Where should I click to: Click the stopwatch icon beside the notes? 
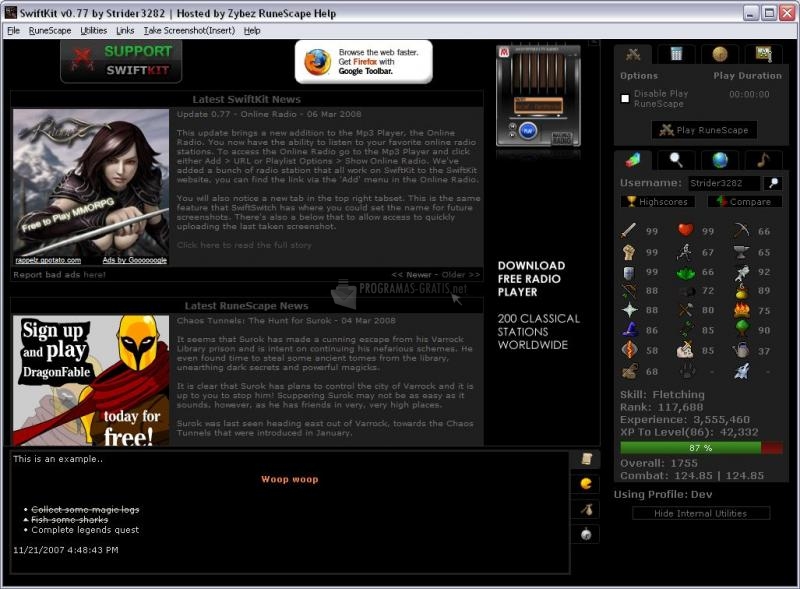click(586, 534)
